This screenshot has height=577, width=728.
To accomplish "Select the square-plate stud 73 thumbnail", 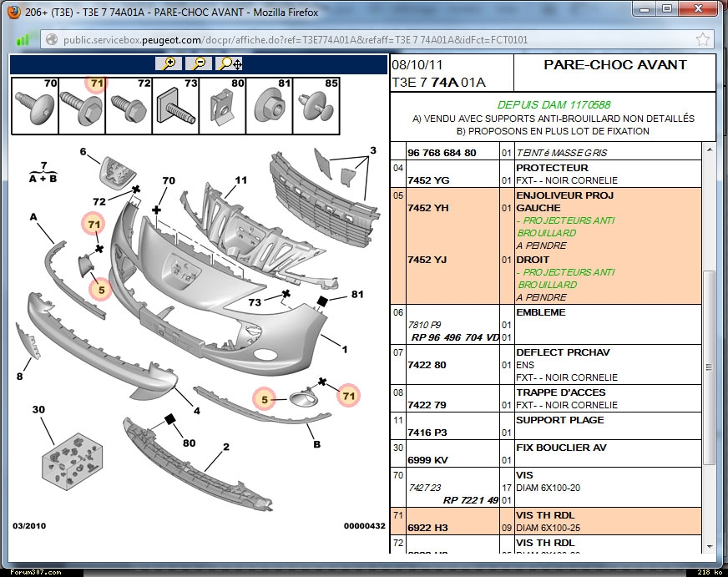I will 176,106.
